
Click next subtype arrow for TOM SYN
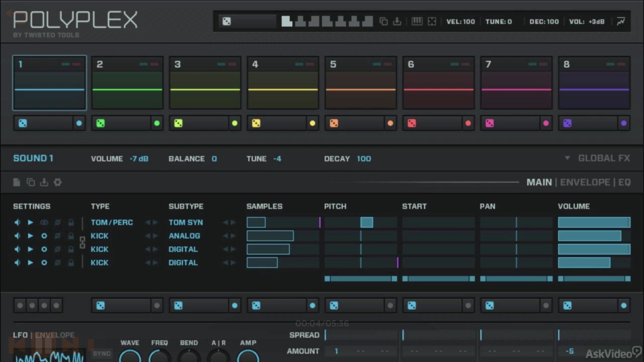[233, 222]
